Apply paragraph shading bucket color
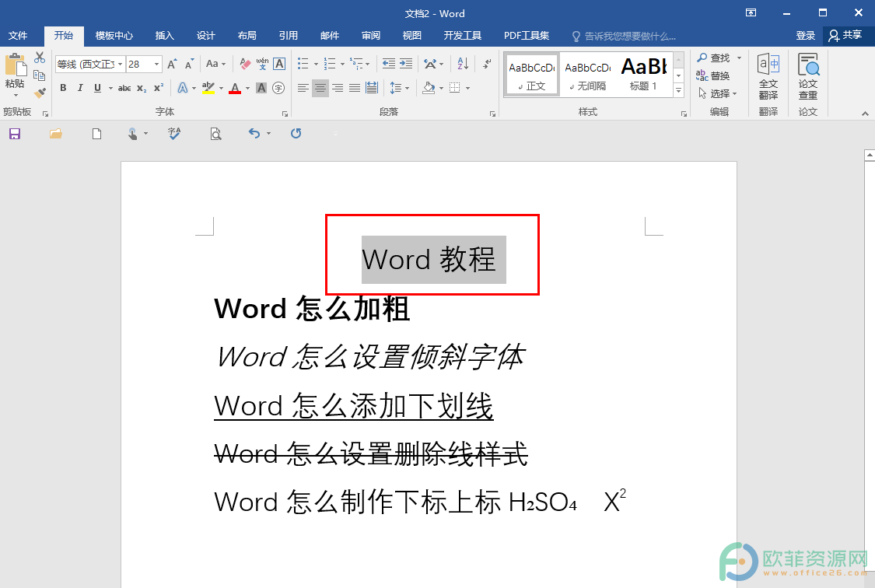875x588 pixels. 429,88
